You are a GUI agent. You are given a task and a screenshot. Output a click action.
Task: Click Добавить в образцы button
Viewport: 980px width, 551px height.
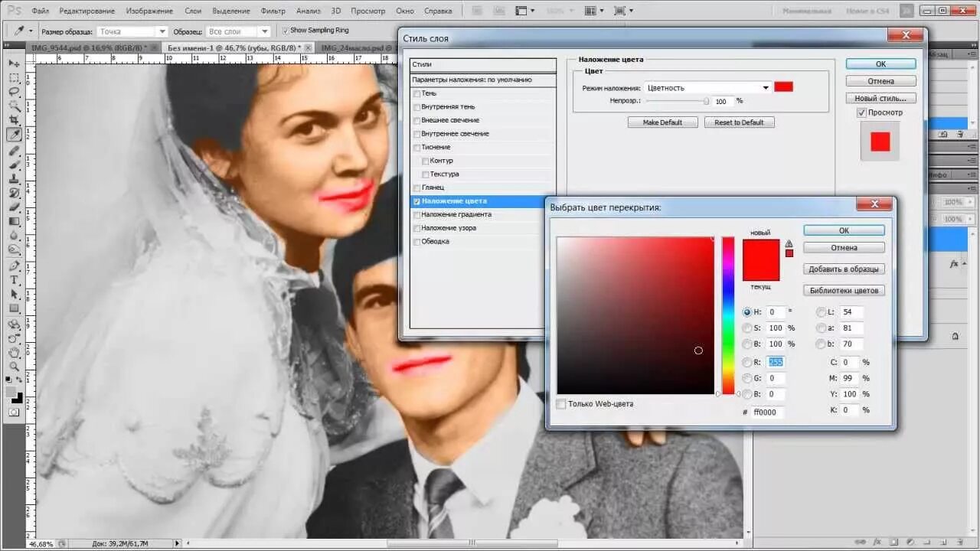pyautogui.click(x=844, y=269)
